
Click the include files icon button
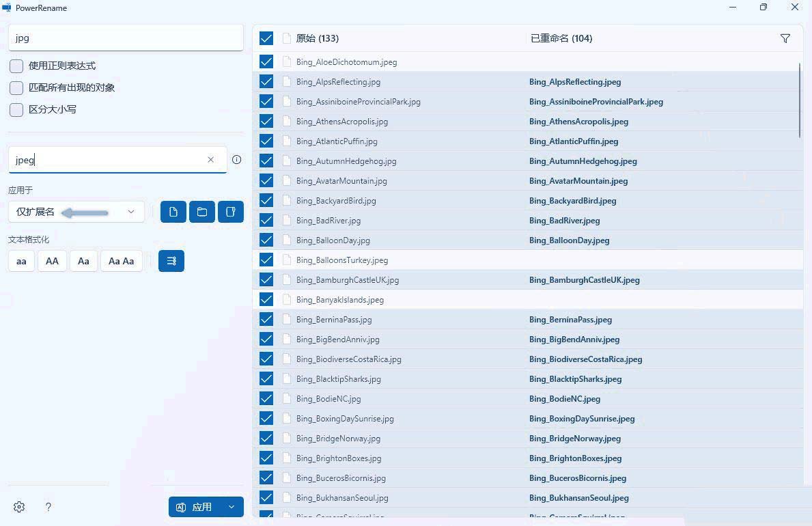[173, 212]
